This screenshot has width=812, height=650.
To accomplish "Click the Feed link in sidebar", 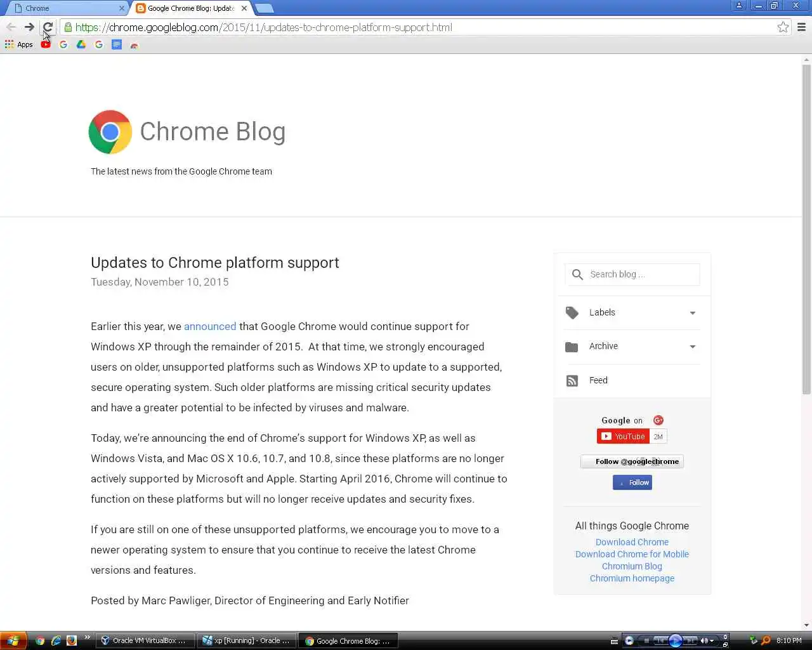I will (598, 380).
